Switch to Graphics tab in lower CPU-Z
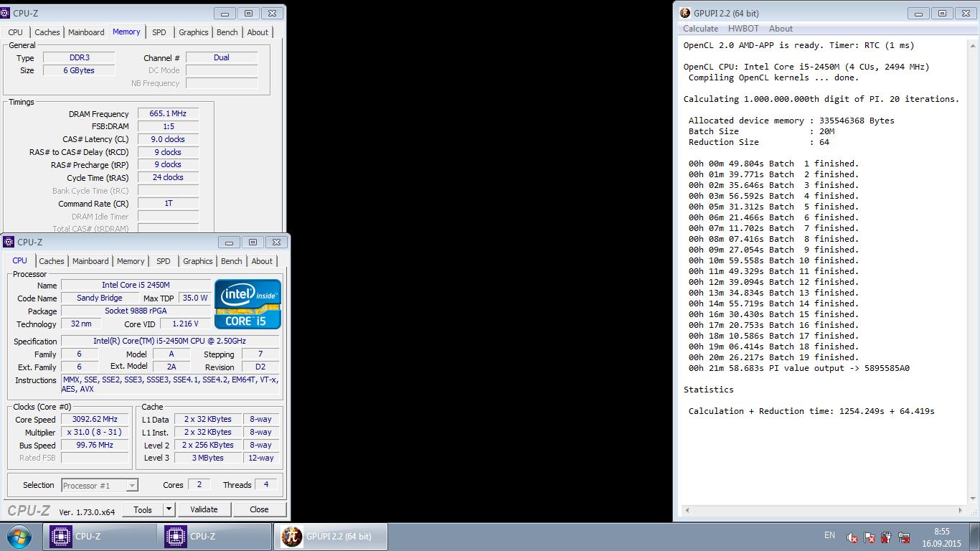This screenshot has height=551, width=980. (198, 261)
